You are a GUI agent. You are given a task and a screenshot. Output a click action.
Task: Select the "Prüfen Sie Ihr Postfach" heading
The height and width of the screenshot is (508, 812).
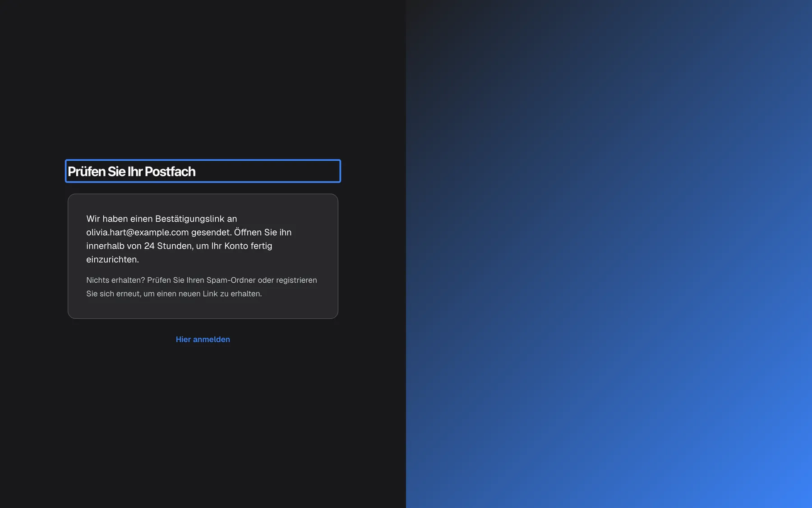click(203, 171)
